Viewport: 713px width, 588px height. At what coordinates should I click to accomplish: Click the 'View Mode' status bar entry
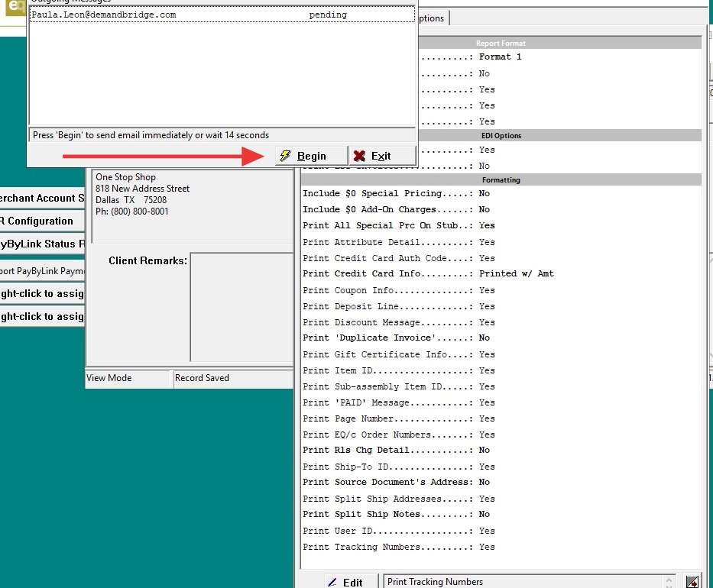128,378
